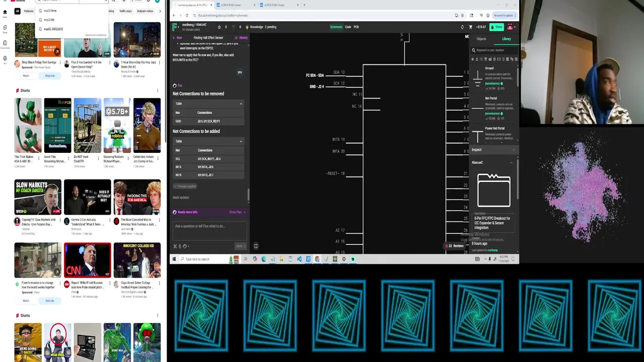
Task: Open the chat mode dropdown icon
Action: [186, 246]
